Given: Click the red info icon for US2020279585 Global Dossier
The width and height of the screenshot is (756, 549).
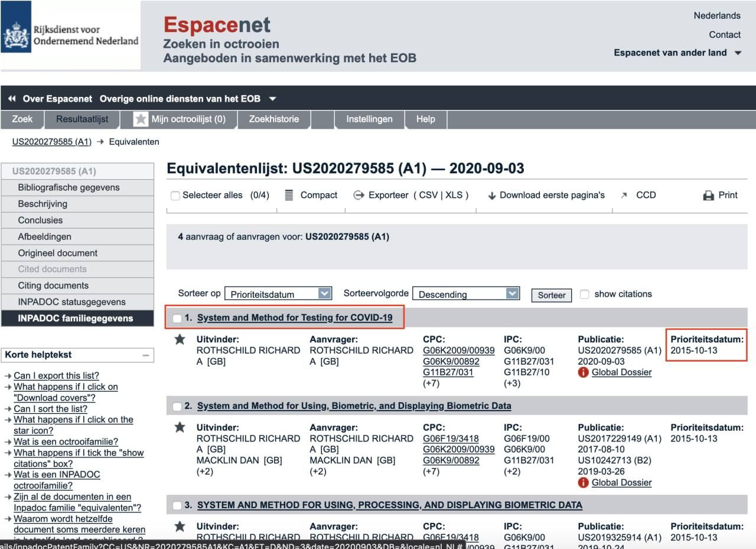Looking at the screenshot, I should pos(584,372).
